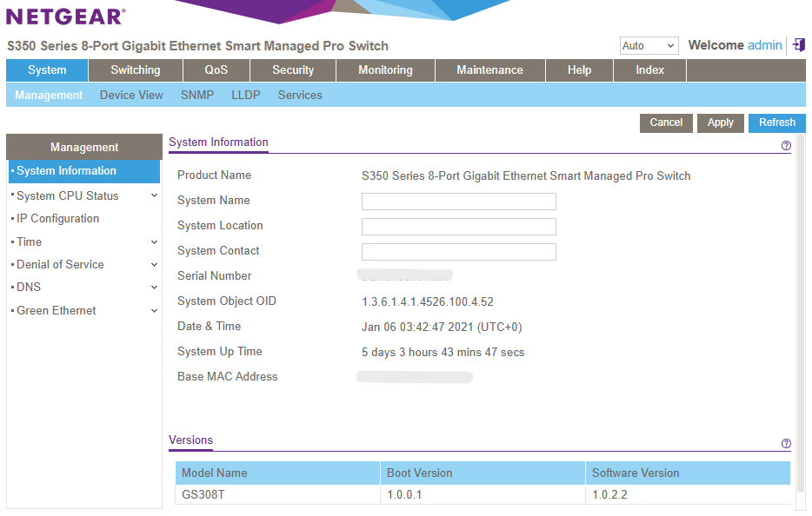
Task: Switch to the Switching tab
Action: [135, 69]
